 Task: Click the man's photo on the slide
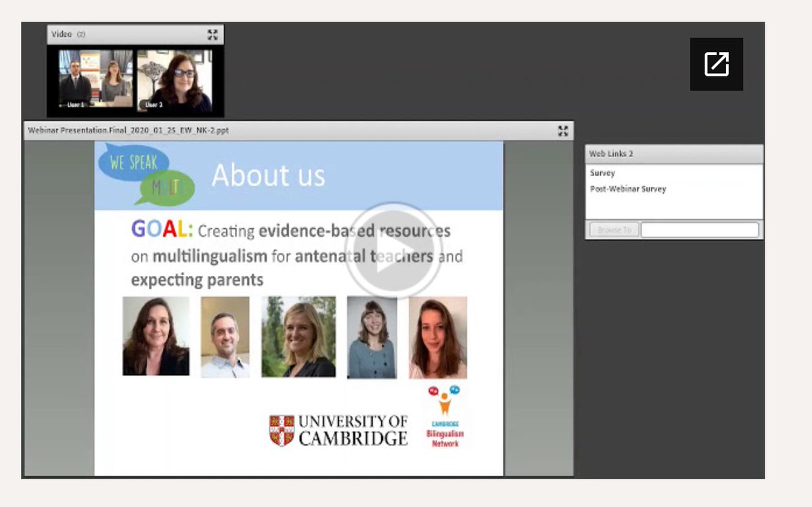click(225, 337)
